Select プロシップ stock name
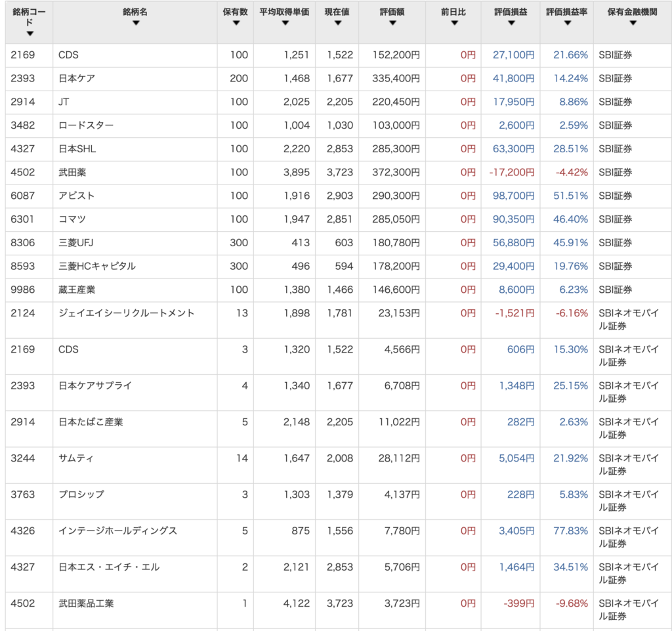Screen dimensions: 672x631 [81, 494]
